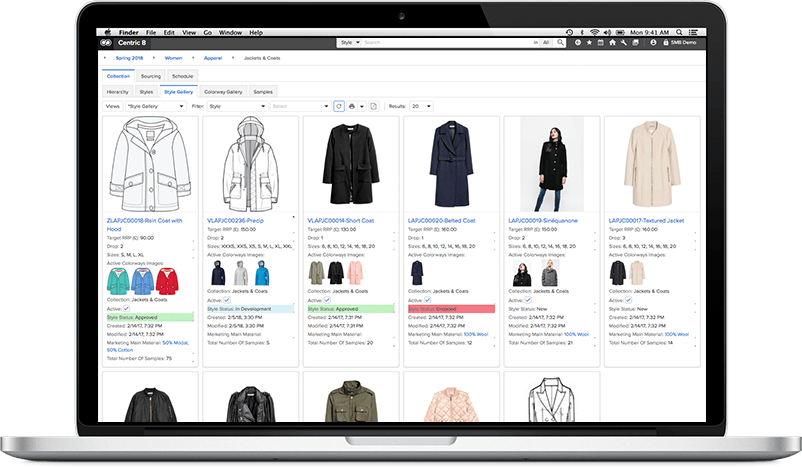Click the clipboard icon beside the wrench
Viewport: 802px width, 467px height.
[x=635, y=43]
